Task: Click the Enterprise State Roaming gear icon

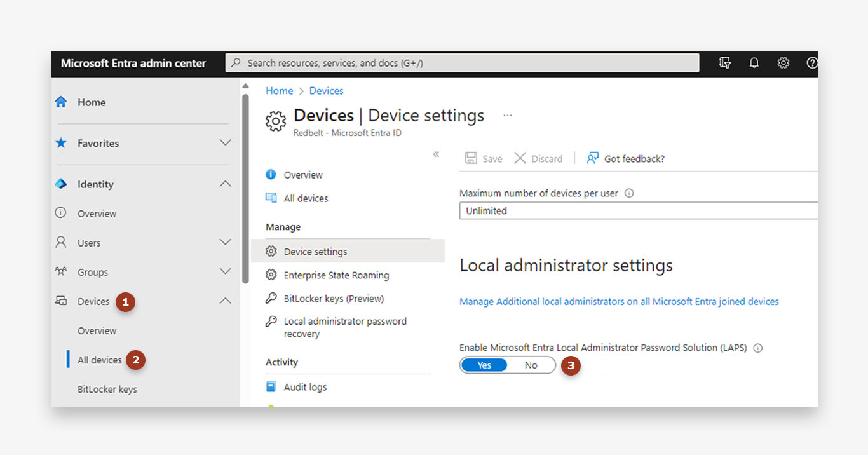Action: [x=271, y=275]
